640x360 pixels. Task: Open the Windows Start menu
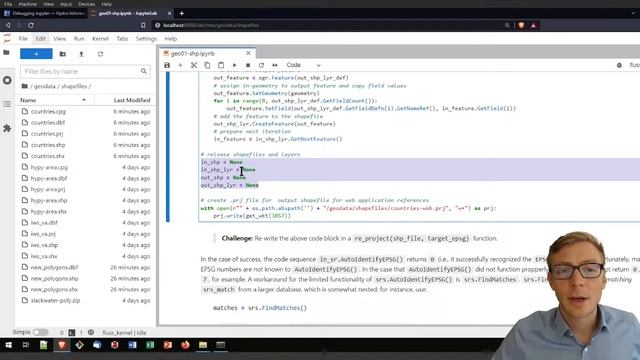(x=8, y=345)
